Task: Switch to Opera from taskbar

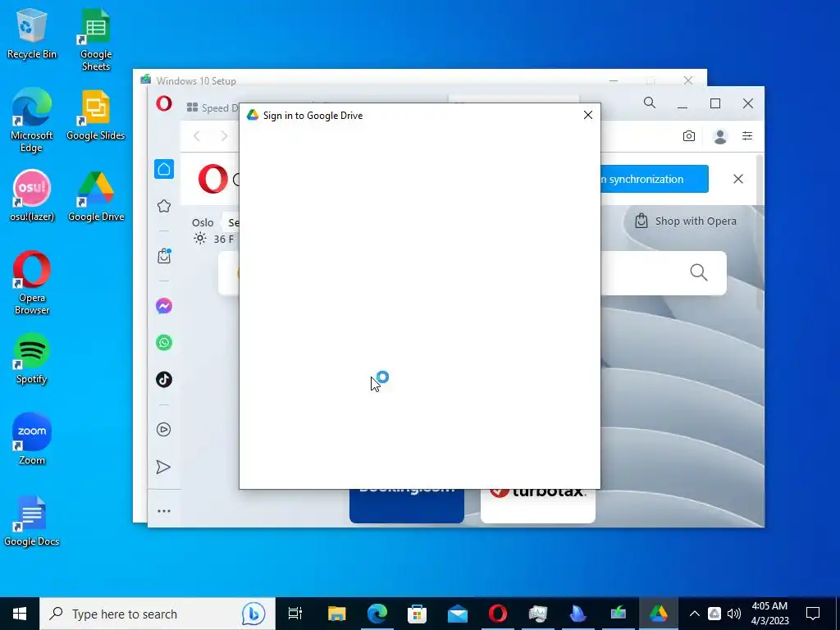Action: click(x=498, y=614)
